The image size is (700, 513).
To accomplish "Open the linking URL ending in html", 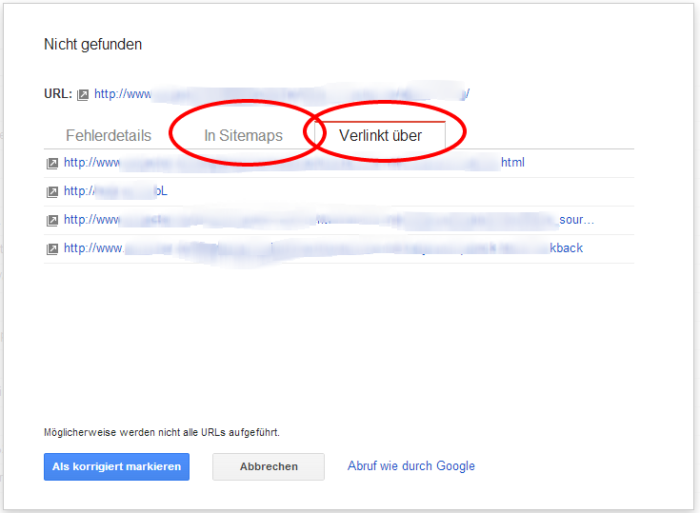I will 294,163.
